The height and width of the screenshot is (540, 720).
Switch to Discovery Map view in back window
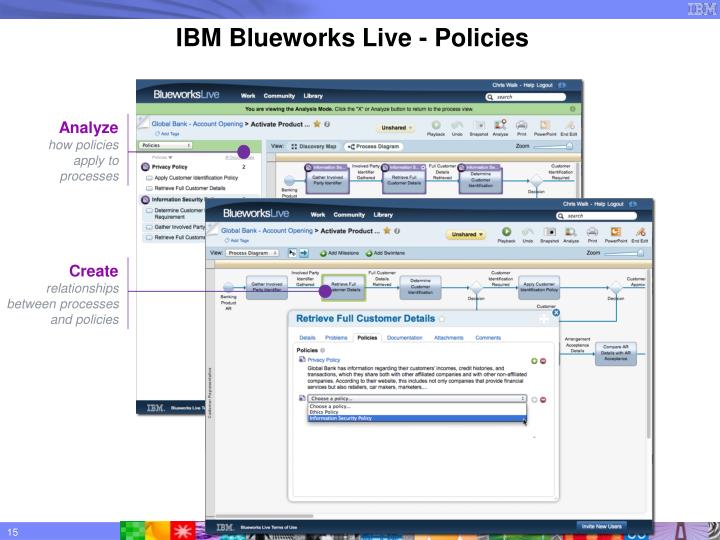point(314,146)
